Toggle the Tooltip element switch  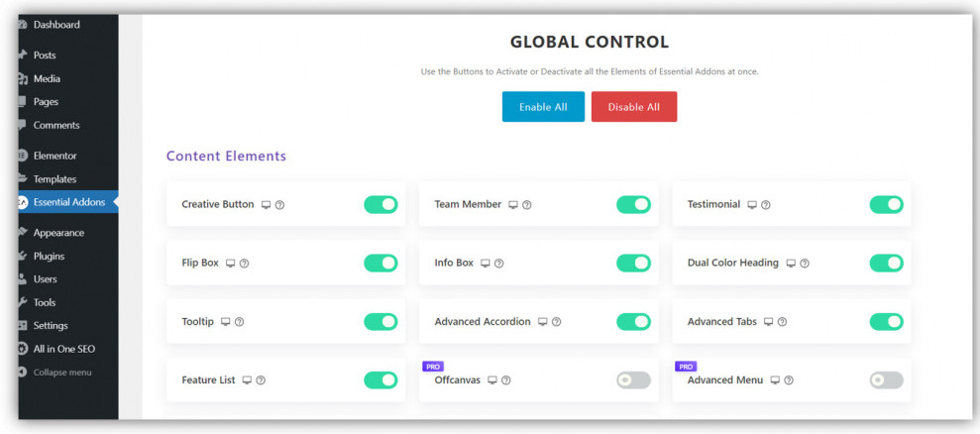coord(381,322)
